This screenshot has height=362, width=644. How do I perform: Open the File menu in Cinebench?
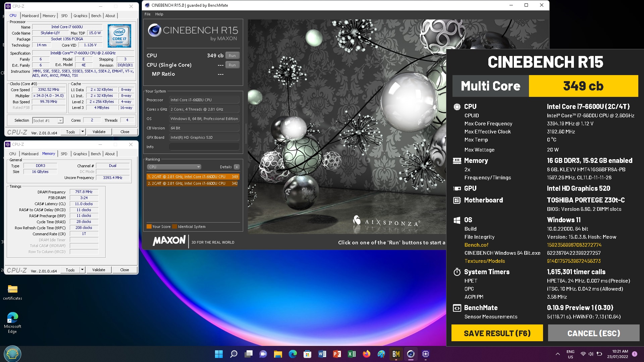click(x=148, y=14)
